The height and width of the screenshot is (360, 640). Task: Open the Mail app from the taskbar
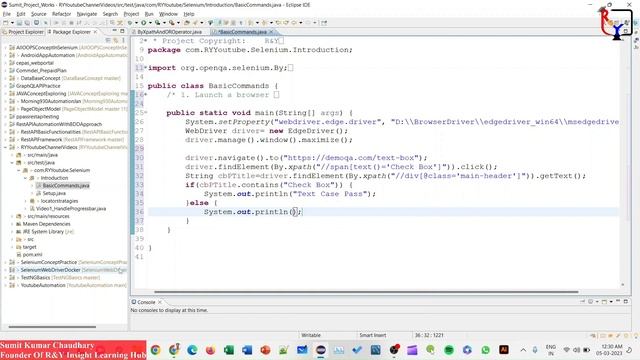302,350
